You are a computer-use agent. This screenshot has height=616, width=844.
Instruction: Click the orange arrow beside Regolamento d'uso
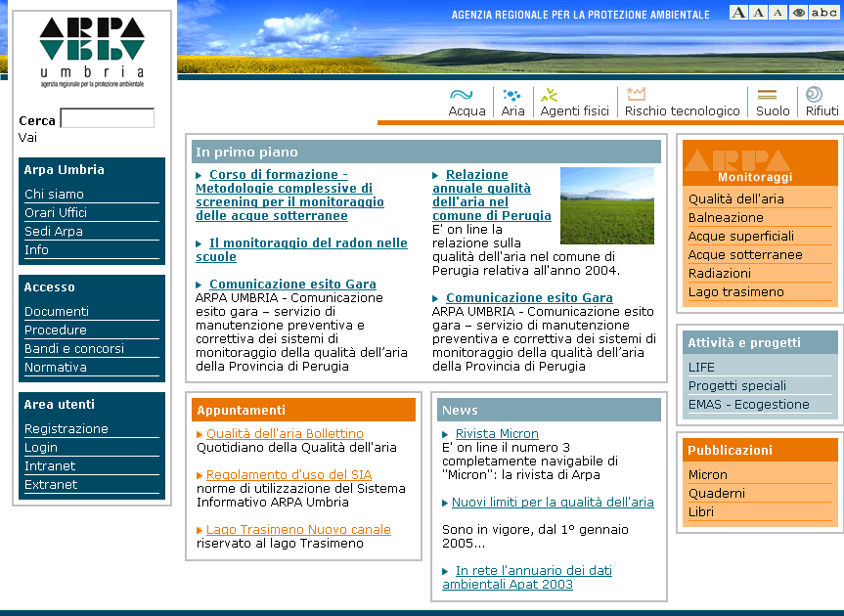pos(200,475)
